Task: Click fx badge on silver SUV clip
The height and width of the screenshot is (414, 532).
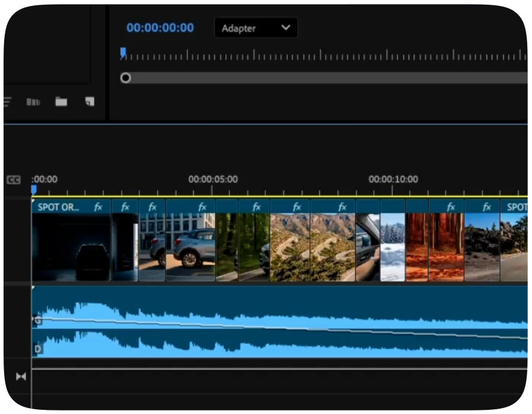Action: point(202,207)
